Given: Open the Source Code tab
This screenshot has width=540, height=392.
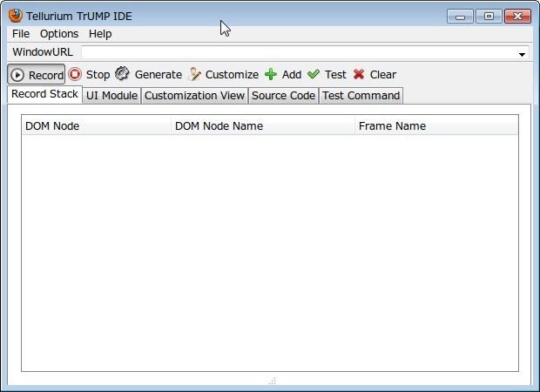Looking at the screenshot, I should pyautogui.click(x=283, y=96).
